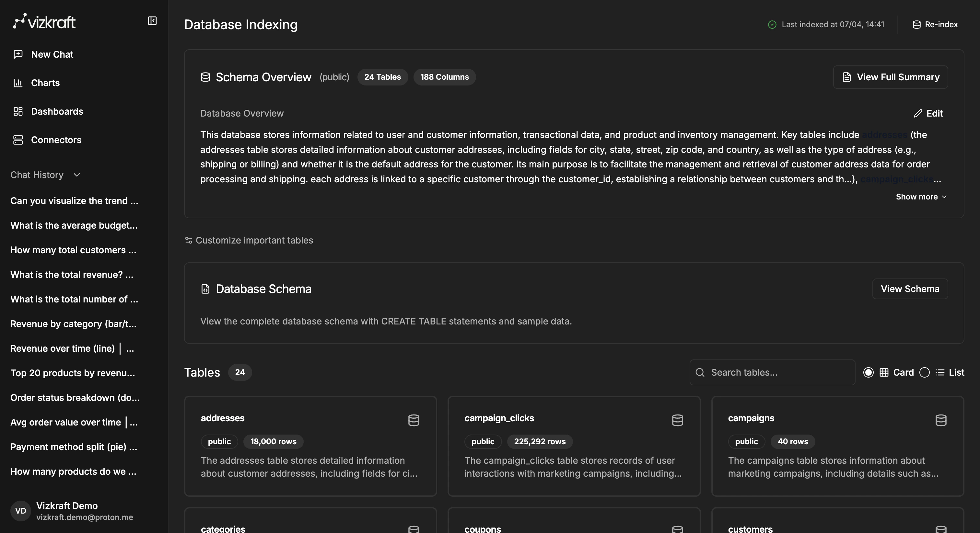This screenshot has width=980, height=533.
Task: Select the Card view radio button
Action: [x=869, y=373]
